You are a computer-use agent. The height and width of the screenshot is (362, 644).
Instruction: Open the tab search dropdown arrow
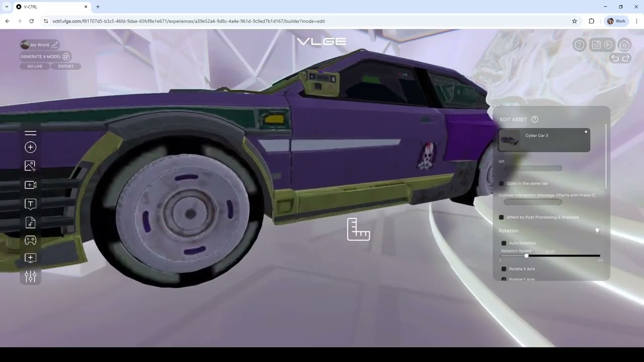point(7,7)
